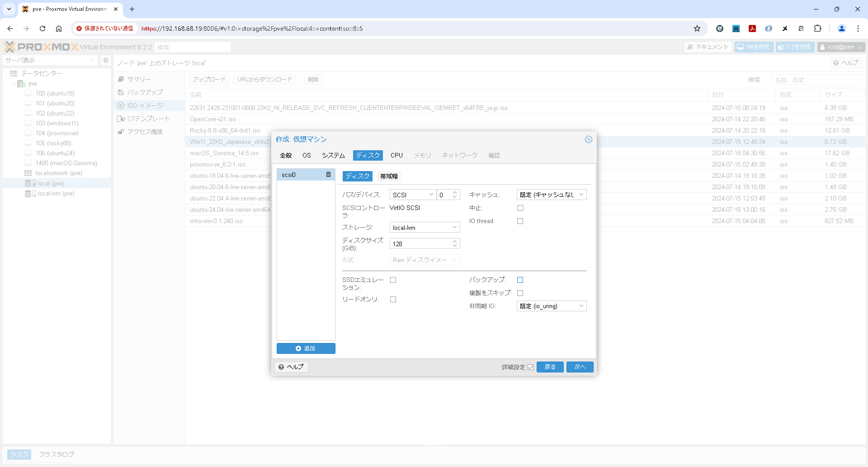Open the server view settings gear
The height and width of the screenshot is (467, 868).
tap(106, 60)
